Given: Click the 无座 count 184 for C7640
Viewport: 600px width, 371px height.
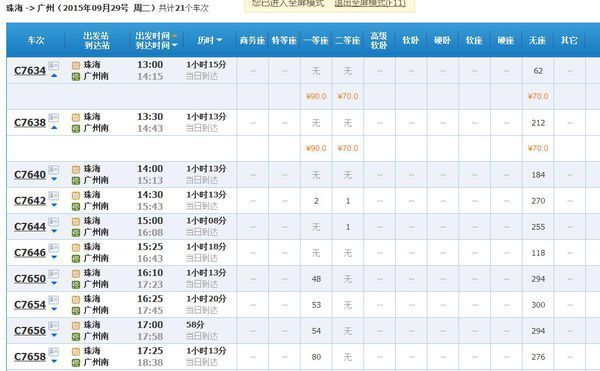Looking at the screenshot, I should (x=538, y=175).
